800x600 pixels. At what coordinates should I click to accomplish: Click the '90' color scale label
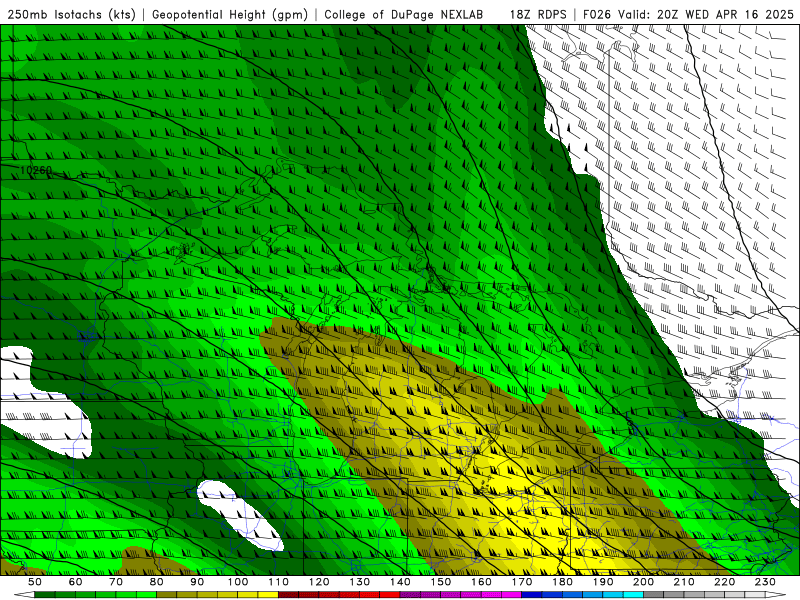(197, 582)
